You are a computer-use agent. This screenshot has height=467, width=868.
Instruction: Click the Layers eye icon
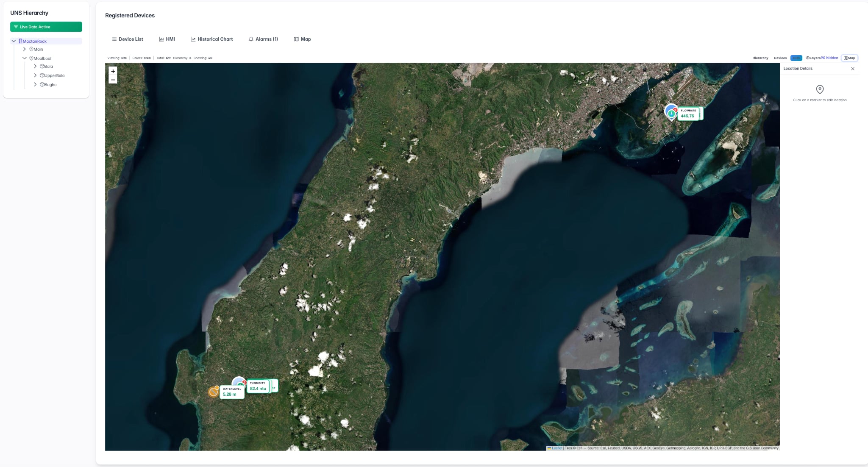click(807, 58)
